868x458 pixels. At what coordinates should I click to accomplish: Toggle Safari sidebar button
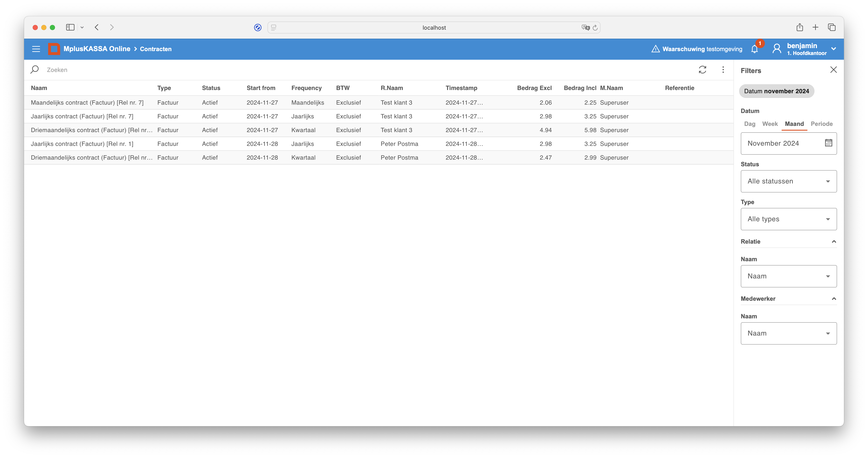70,27
